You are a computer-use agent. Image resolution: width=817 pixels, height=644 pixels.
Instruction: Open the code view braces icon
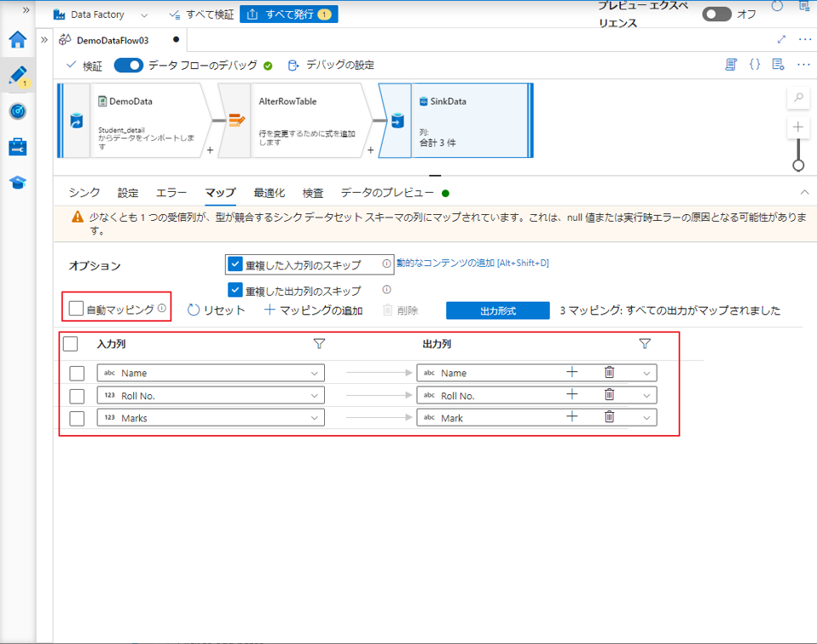755,65
